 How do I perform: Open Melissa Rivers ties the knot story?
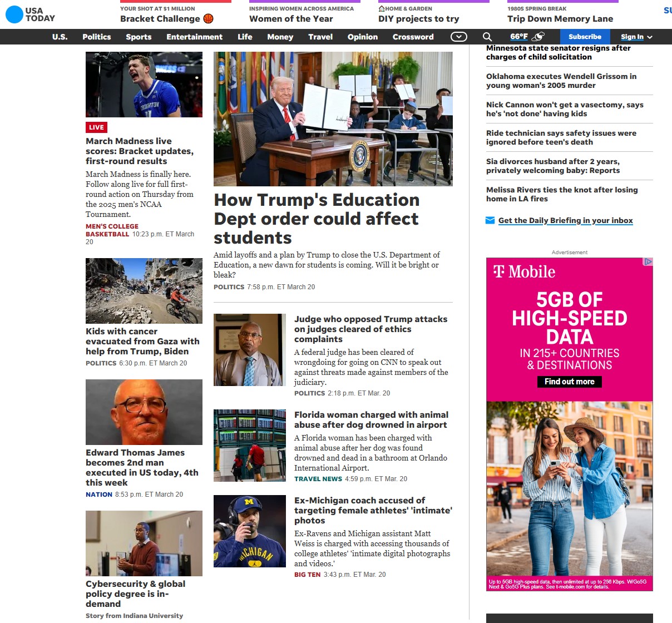(562, 194)
